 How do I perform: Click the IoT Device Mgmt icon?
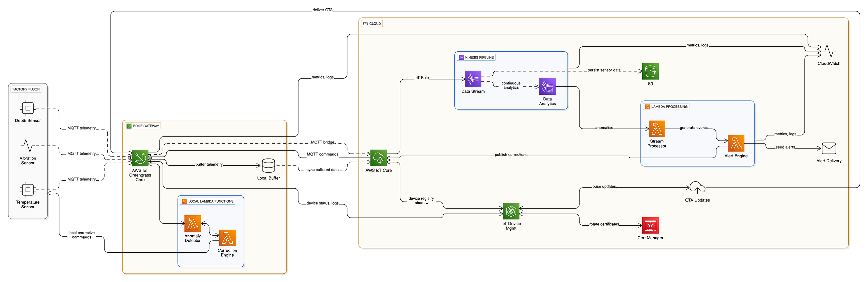click(x=511, y=211)
